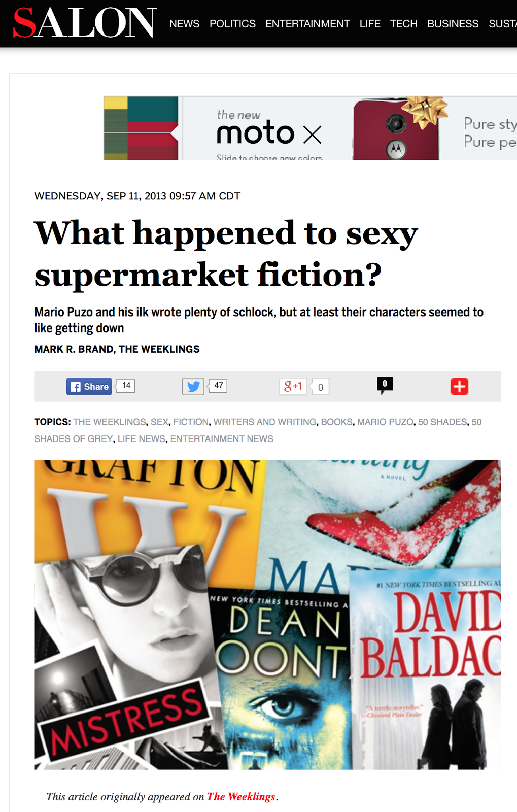Open the NEWS menu item
Viewport: 517px width, 812px height.
(x=184, y=24)
